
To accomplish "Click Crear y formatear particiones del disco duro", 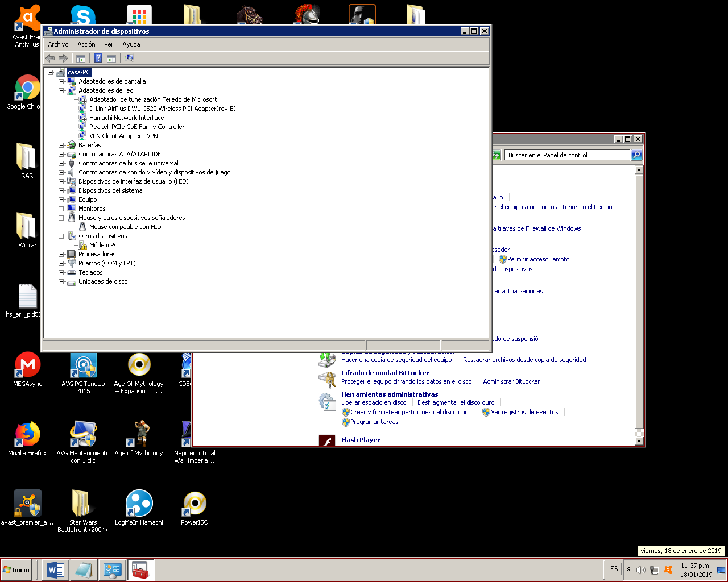I will click(411, 412).
